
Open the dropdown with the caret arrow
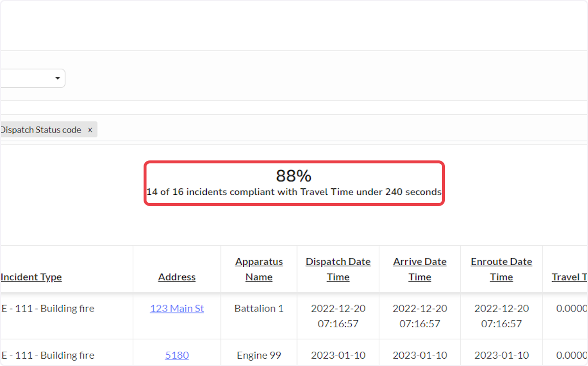pyautogui.click(x=32, y=78)
